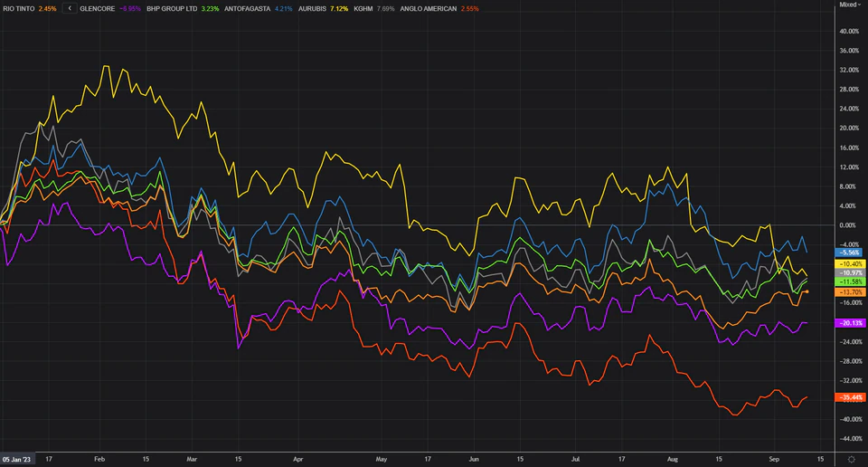Click the Apr label on time axis

(297, 459)
